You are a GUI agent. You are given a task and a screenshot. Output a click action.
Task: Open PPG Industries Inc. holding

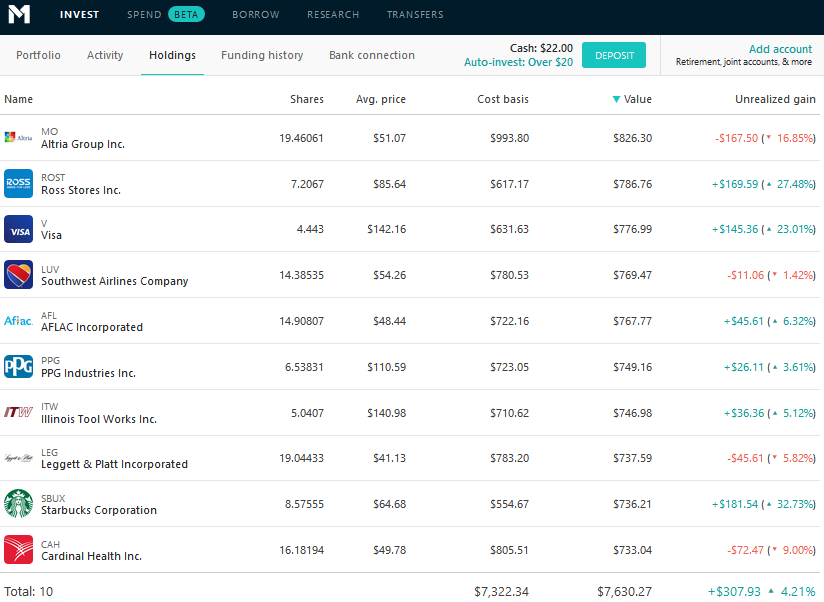tap(88, 373)
